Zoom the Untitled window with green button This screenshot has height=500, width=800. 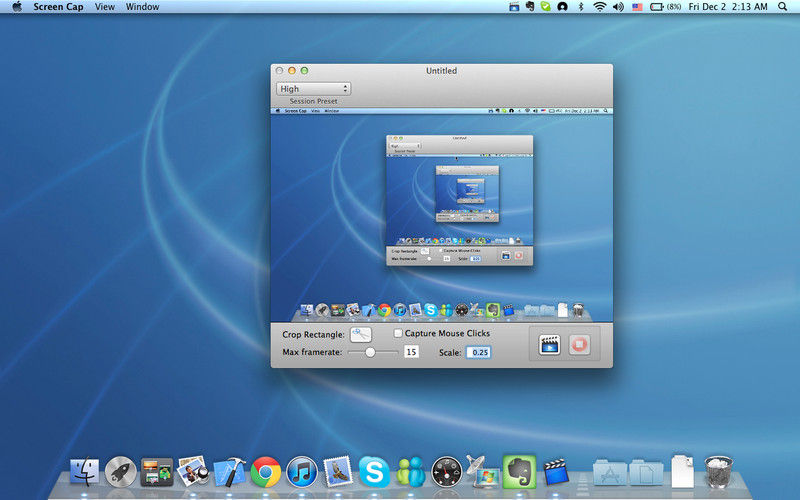click(305, 70)
